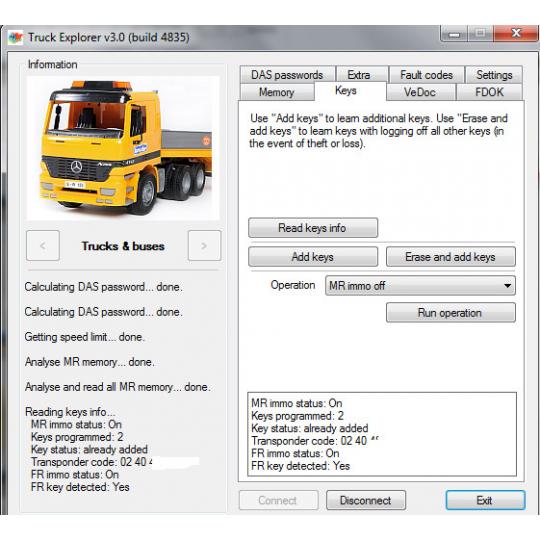The image size is (540, 540).
Task: Click the yellow truck image
Action: tap(123, 148)
